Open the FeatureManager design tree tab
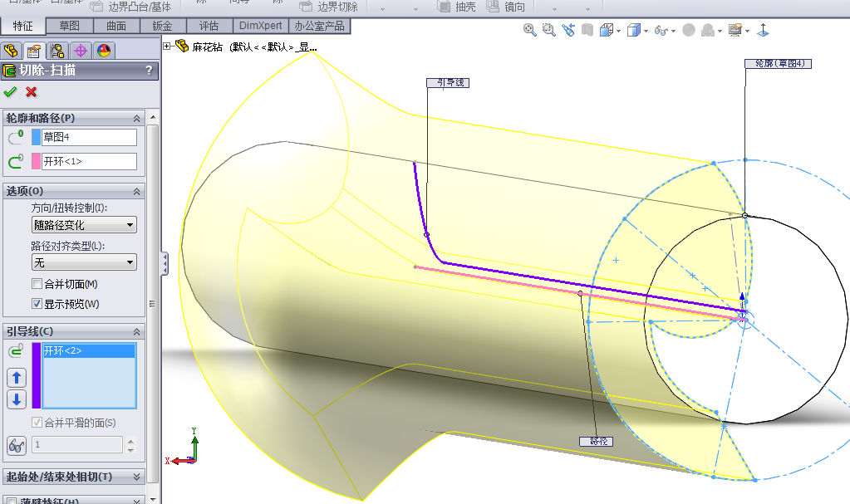This screenshot has width=850, height=504. click(x=11, y=51)
